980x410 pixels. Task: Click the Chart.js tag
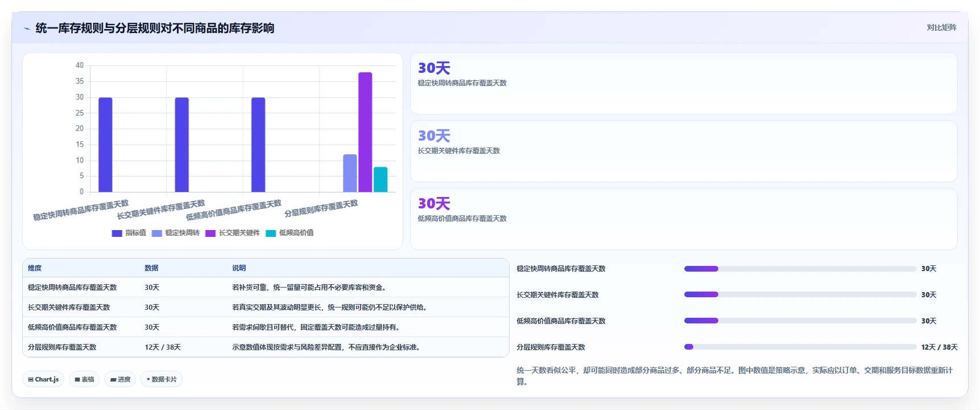[43, 379]
